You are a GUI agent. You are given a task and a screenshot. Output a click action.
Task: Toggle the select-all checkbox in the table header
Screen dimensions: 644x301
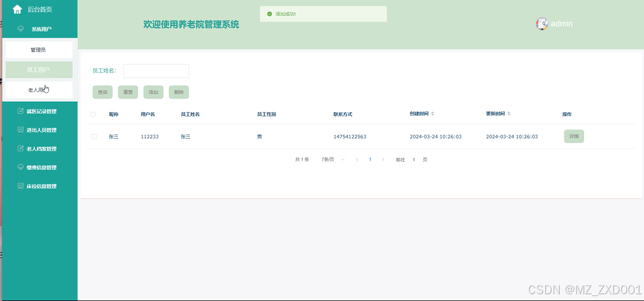click(x=93, y=114)
